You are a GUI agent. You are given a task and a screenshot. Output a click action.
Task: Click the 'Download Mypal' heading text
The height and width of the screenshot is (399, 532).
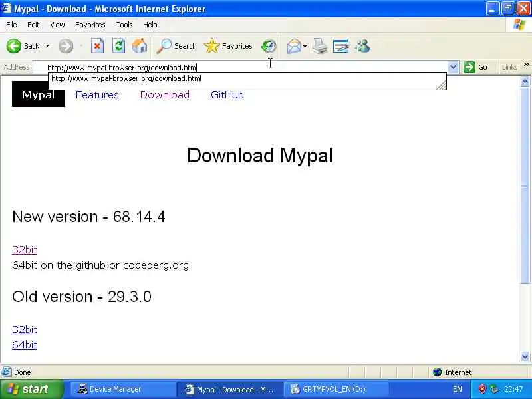259,156
